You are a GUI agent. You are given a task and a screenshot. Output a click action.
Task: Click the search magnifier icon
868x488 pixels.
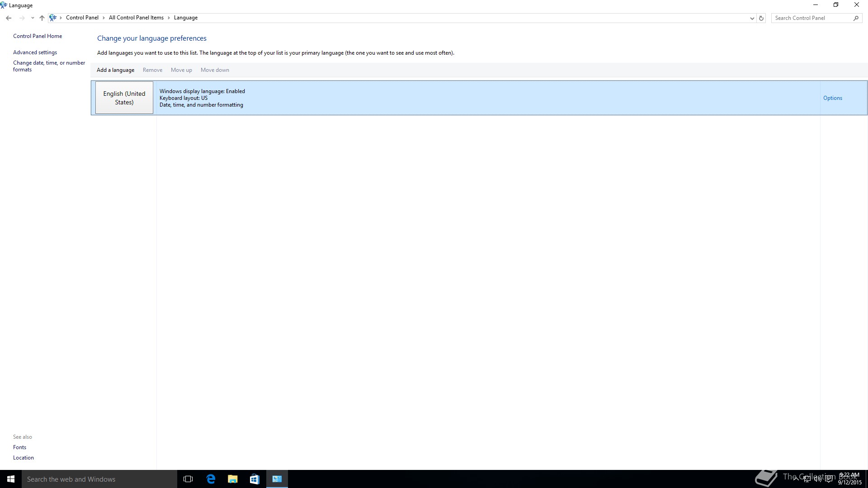856,18
